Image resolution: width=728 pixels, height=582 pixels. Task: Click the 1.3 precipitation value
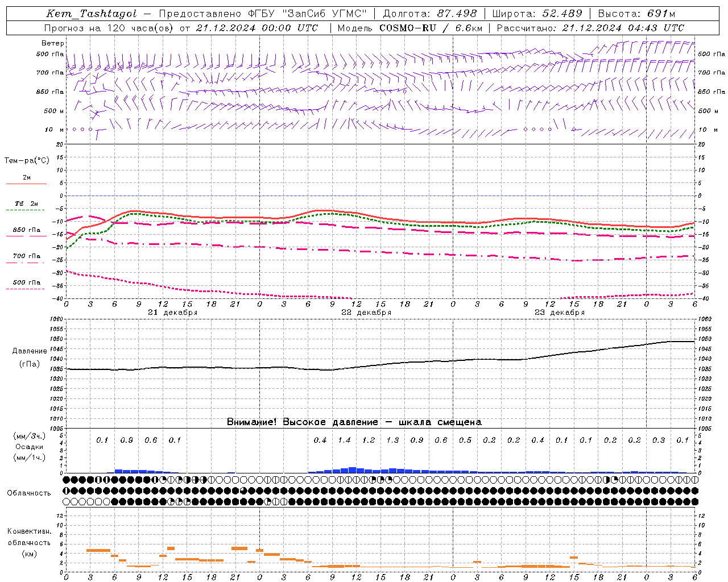pyautogui.click(x=392, y=440)
